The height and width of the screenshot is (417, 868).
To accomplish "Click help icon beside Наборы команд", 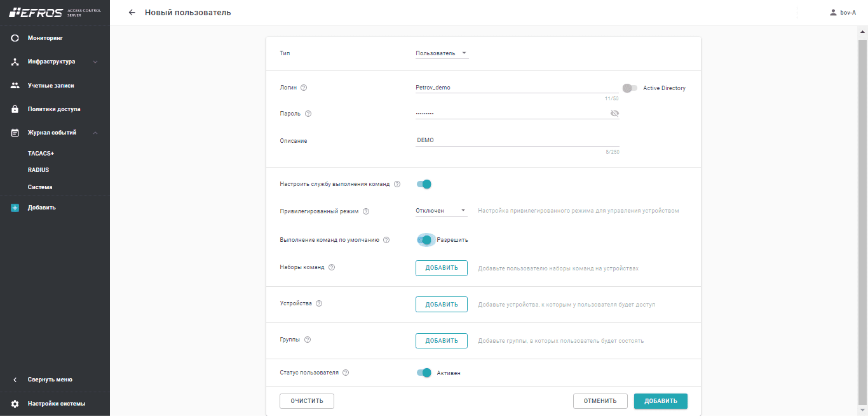I will pos(332,267).
